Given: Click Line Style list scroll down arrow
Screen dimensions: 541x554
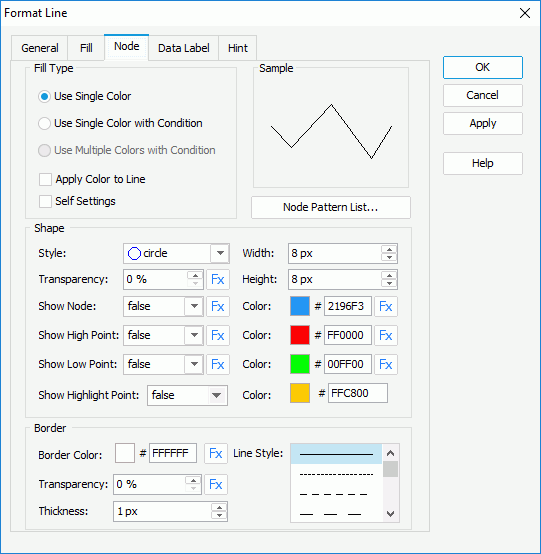Looking at the screenshot, I should click(390, 514).
